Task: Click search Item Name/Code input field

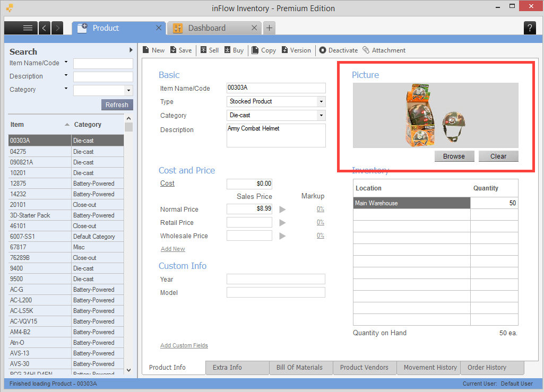Action: coord(103,64)
